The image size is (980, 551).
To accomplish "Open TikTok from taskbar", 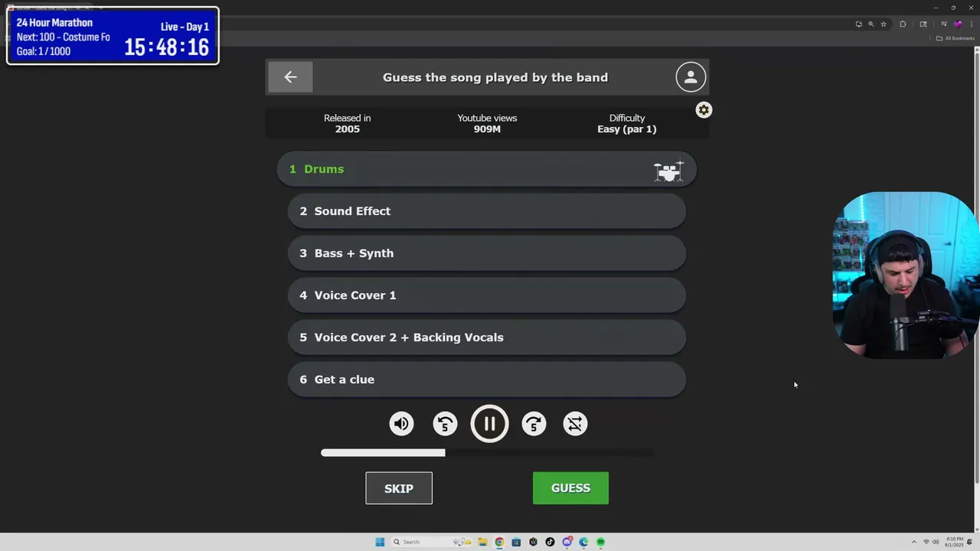I will 550,542.
